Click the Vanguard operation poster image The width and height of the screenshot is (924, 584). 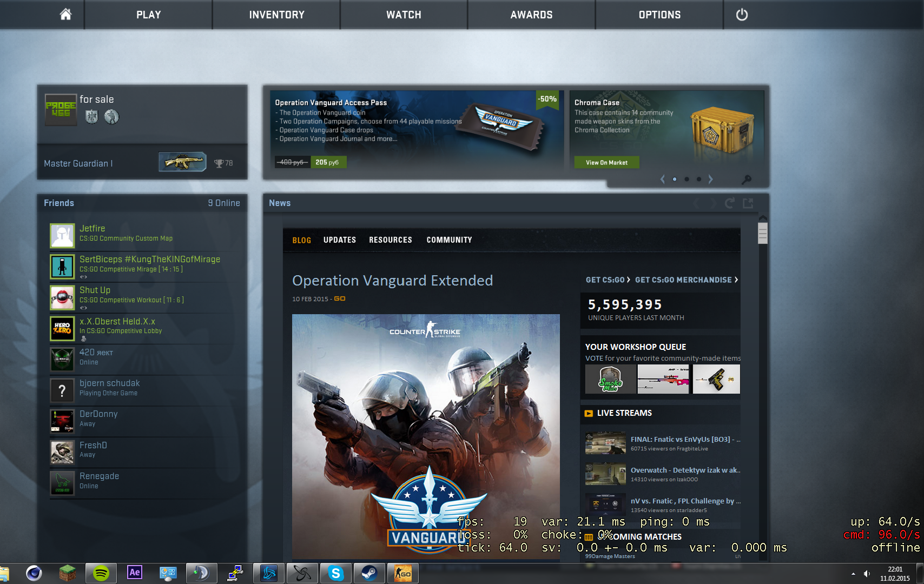[426, 436]
